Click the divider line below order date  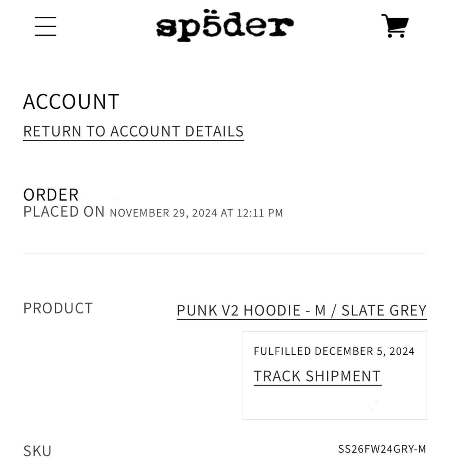(225, 253)
